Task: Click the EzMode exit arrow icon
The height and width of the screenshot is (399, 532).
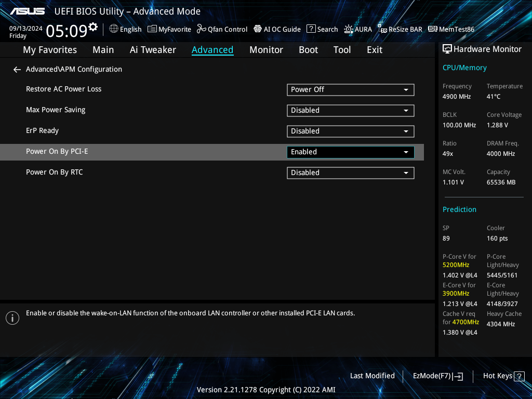Action: click(458, 376)
